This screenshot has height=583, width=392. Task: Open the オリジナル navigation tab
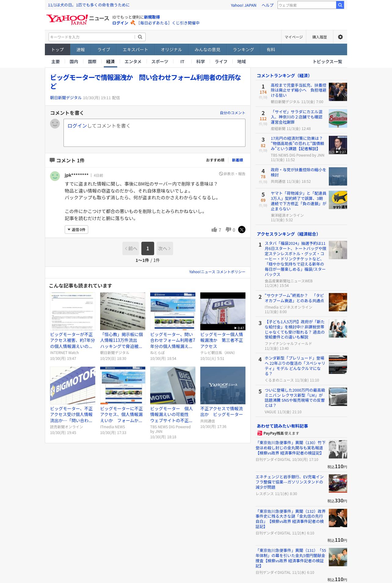171,49
